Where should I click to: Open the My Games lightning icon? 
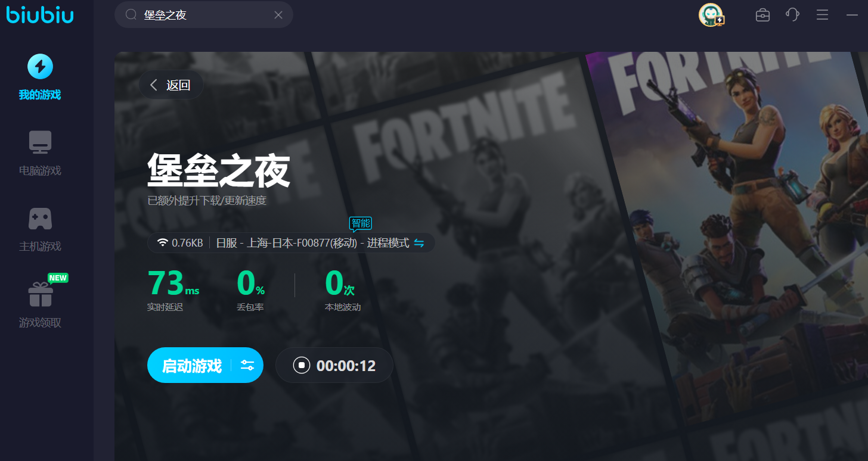pos(40,67)
